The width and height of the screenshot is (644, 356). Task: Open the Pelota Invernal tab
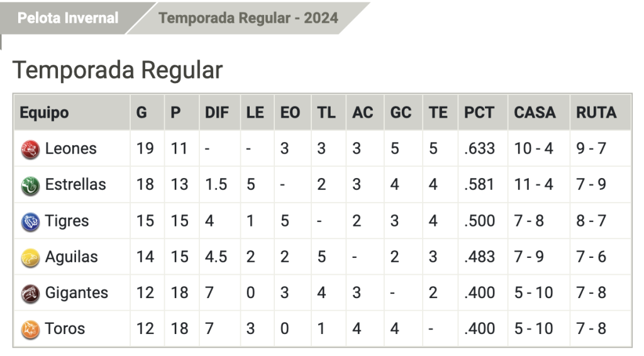click(68, 18)
